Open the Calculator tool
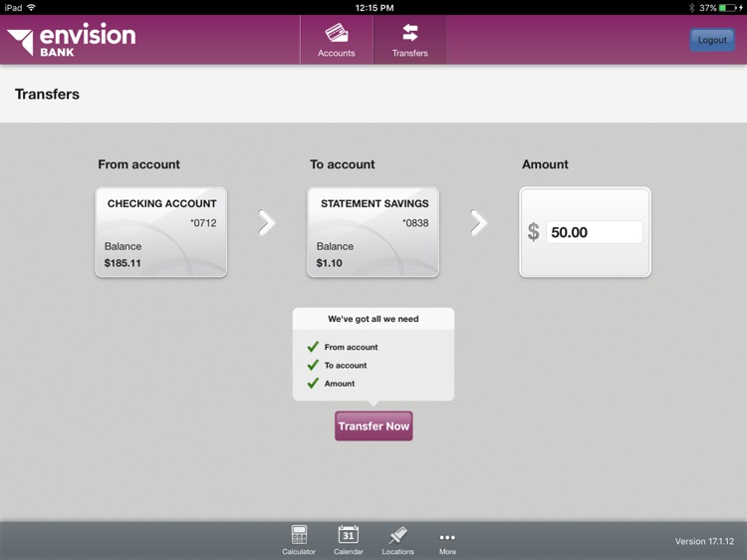 (x=299, y=540)
